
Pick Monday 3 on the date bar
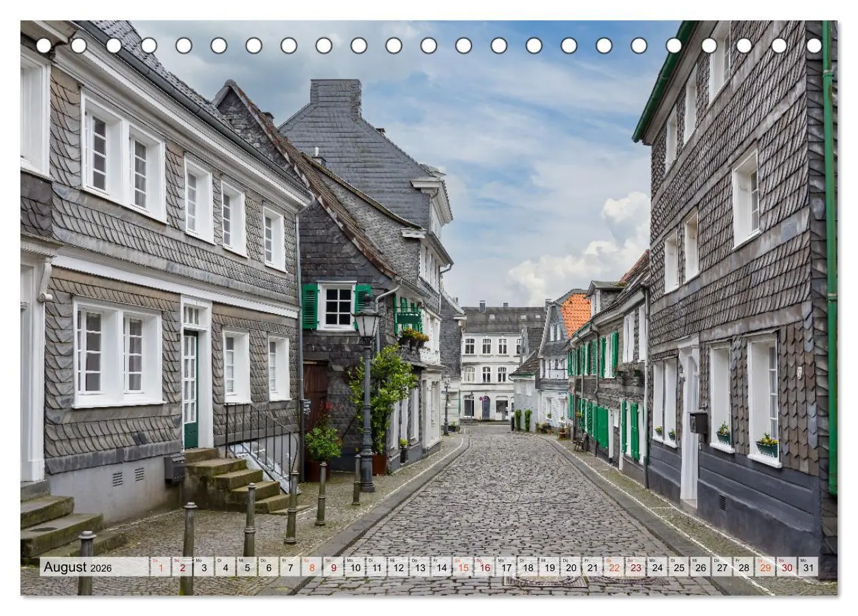coord(204,567)
